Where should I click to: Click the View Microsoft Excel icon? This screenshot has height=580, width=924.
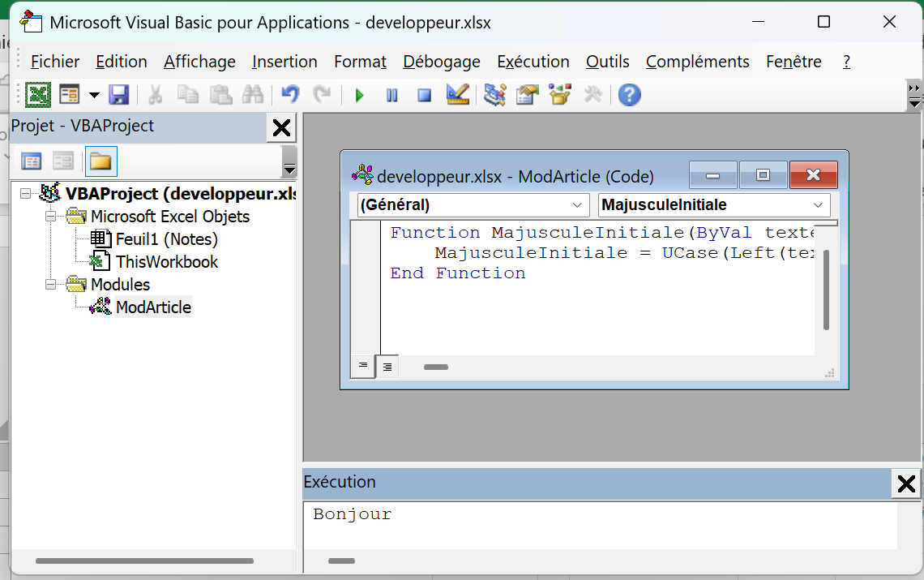pos(38,95)
